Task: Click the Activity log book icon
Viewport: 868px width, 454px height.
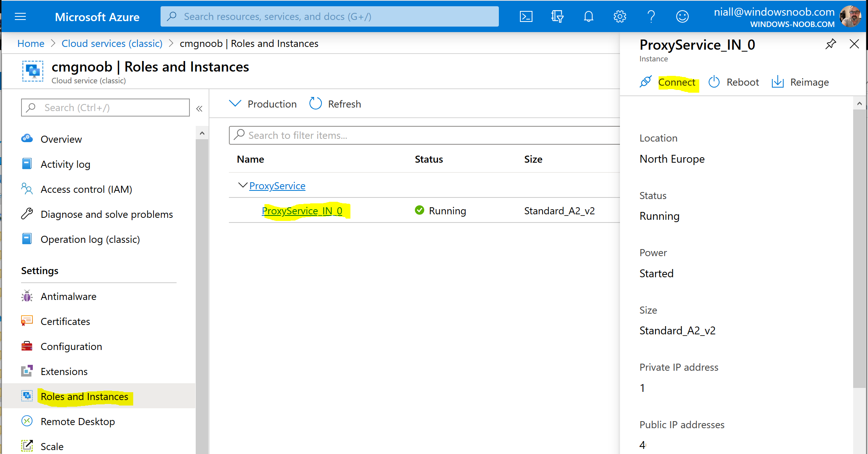Action: point(27,163)
